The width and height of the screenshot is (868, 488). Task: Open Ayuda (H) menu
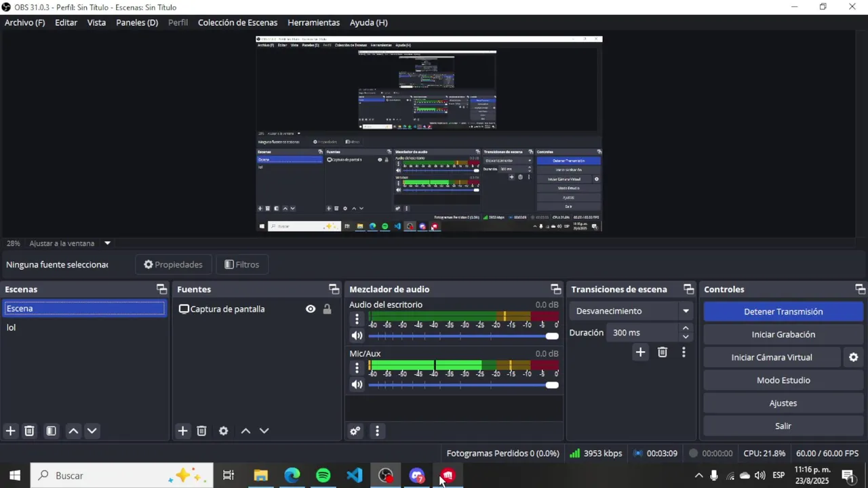368,22
